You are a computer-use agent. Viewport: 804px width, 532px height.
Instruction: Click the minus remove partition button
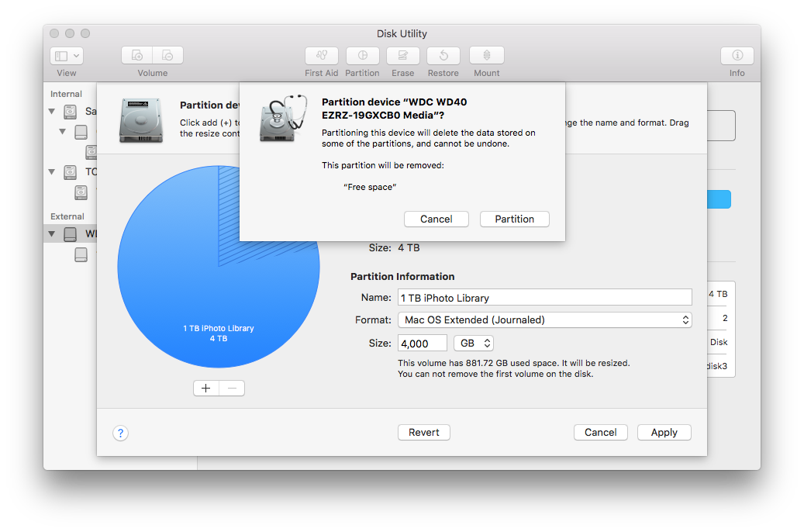click(232, 389)
